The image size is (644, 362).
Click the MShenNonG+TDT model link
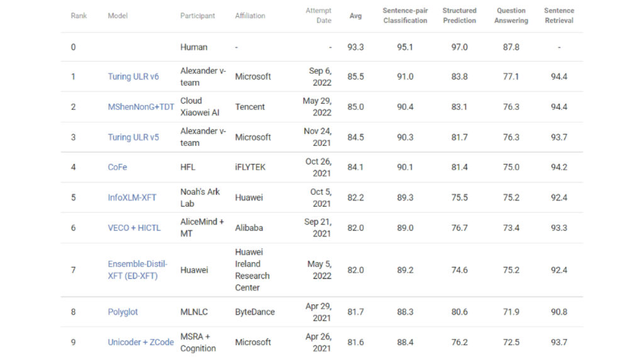click(141, 107)
